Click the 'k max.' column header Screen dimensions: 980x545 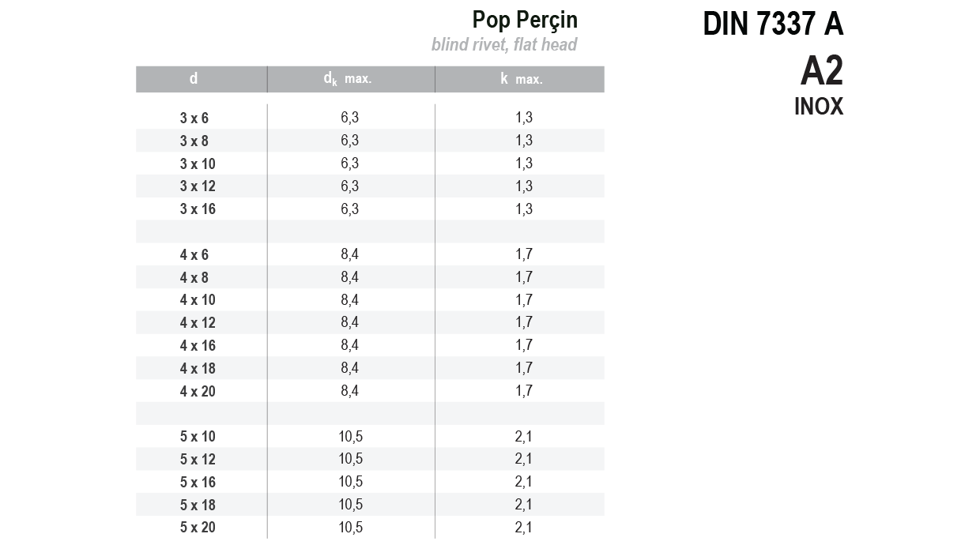[x=522, y=79]
